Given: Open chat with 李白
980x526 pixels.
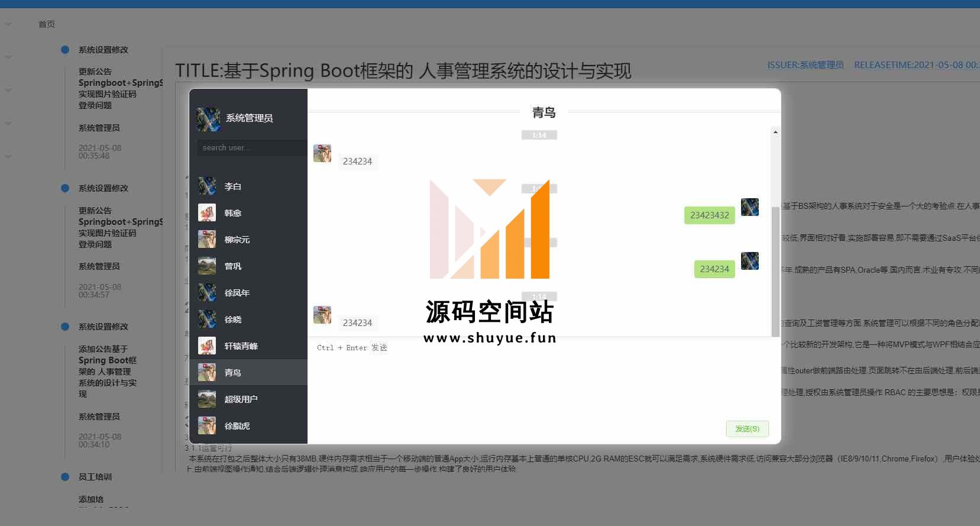Looking at the screenshot, I should coord(248,186).
